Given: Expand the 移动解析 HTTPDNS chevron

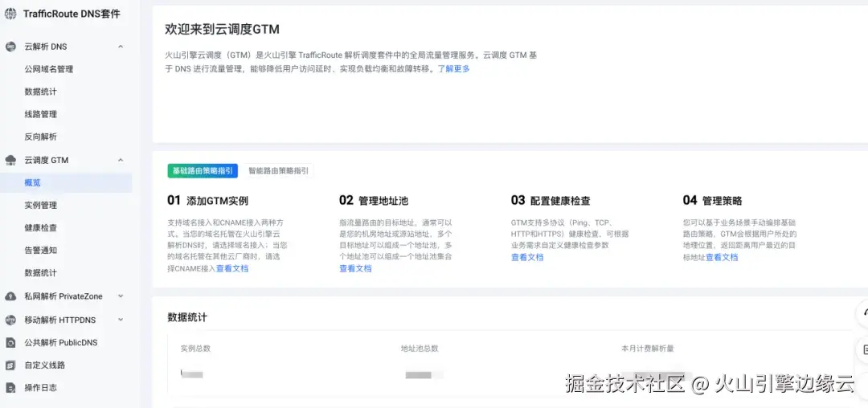Looking at the screenshot, I should click(x=121, y=320).
